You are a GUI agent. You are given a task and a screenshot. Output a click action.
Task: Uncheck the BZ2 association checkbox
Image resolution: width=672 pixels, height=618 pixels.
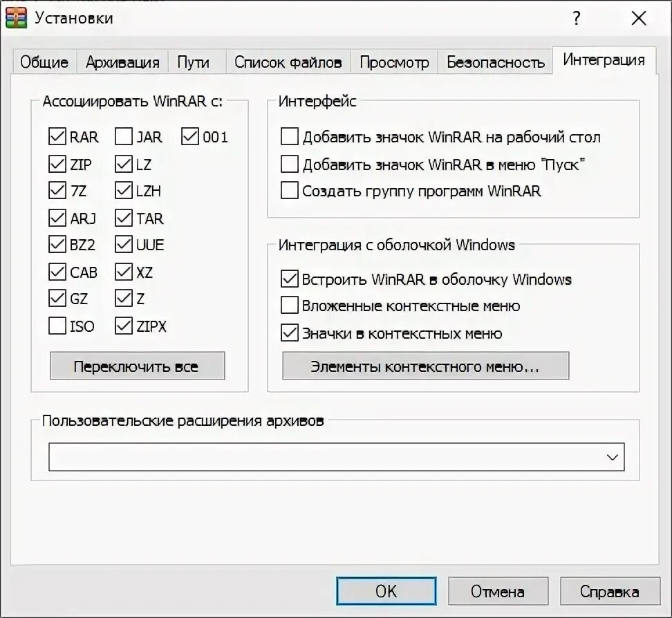[x=57, y=244]
